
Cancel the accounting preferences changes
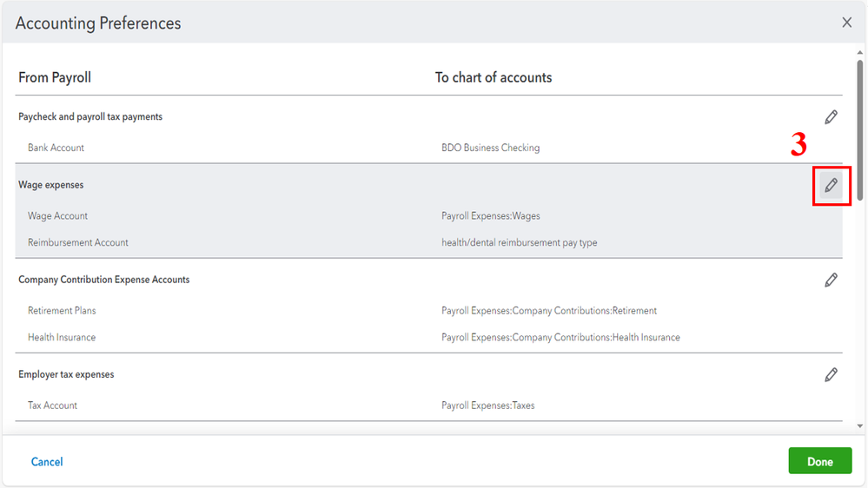(47, 462)
